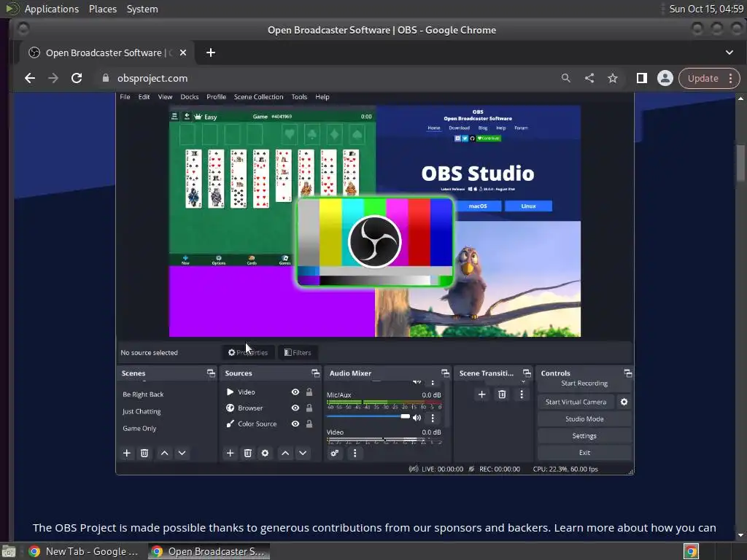Screen dimensions: 747x560
Task: Remove source with the Sources trash icon
Action: [x=248, y=453]
